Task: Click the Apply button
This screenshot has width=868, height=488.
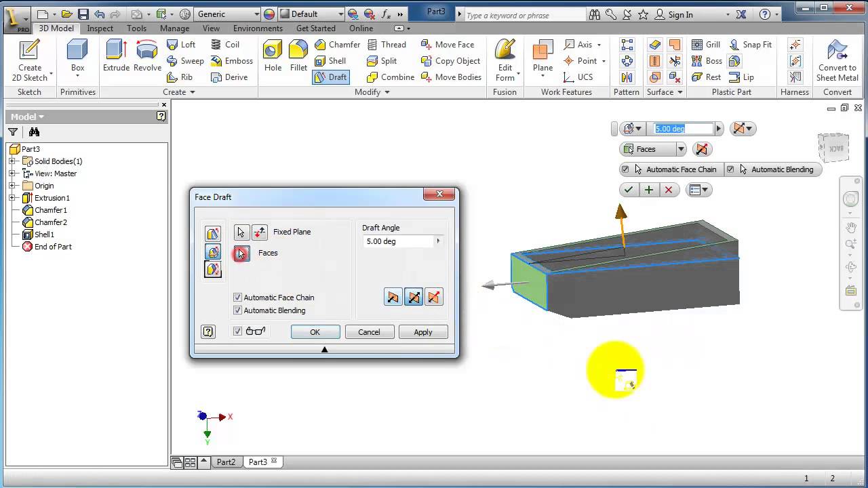Action: [423, 332]
